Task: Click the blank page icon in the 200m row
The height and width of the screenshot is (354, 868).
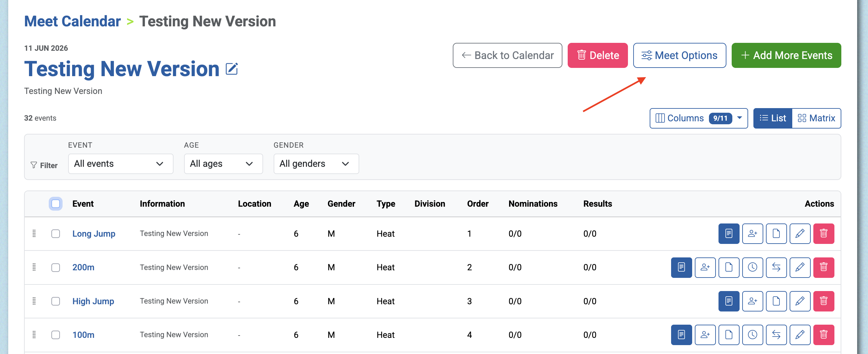Action: pyautogui.click(x=728, y=267)
